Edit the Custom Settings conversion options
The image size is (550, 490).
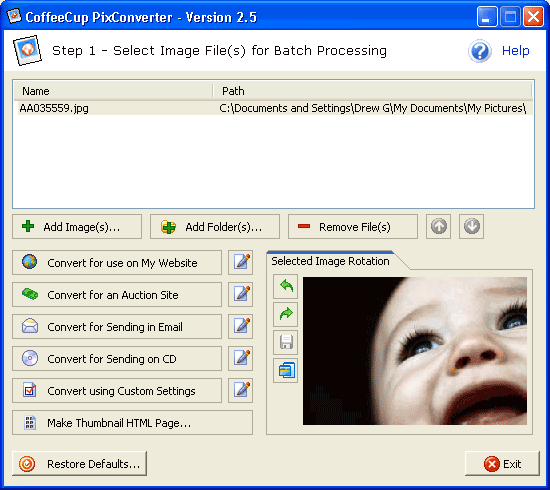(241, 390)
